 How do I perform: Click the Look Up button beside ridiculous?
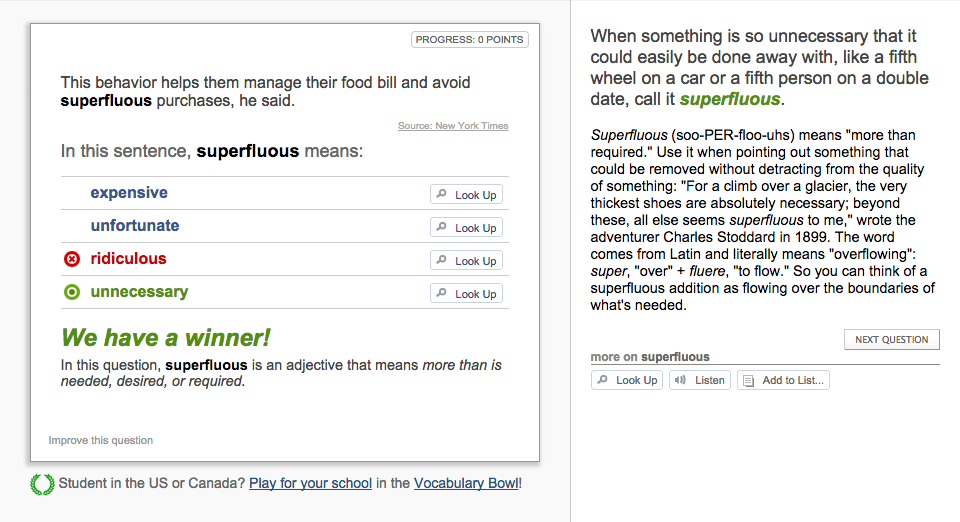pos(466,261)
